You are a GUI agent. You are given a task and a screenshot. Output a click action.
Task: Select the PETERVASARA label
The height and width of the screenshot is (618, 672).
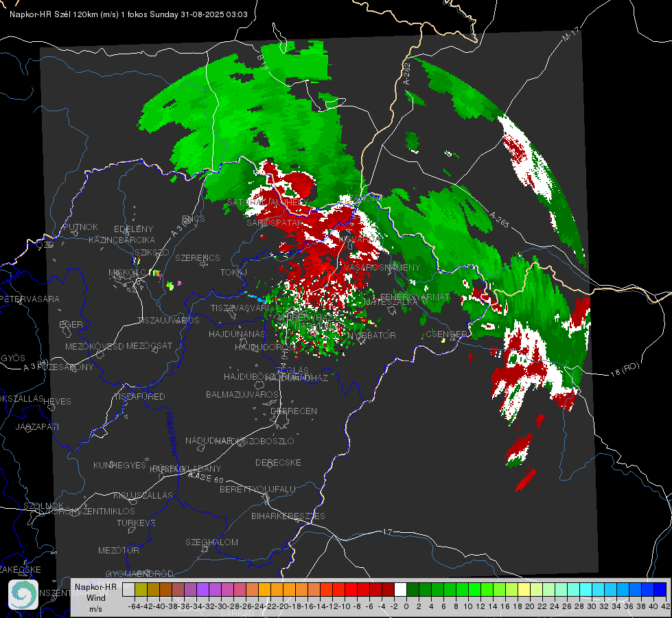click(x=30, y=299)
